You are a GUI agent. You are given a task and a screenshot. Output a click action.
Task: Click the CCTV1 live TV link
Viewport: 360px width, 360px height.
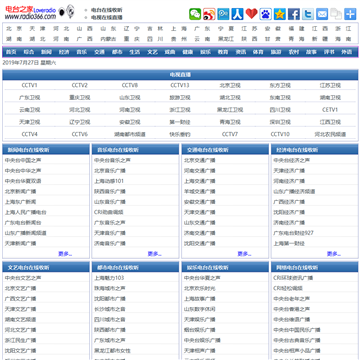30,85
